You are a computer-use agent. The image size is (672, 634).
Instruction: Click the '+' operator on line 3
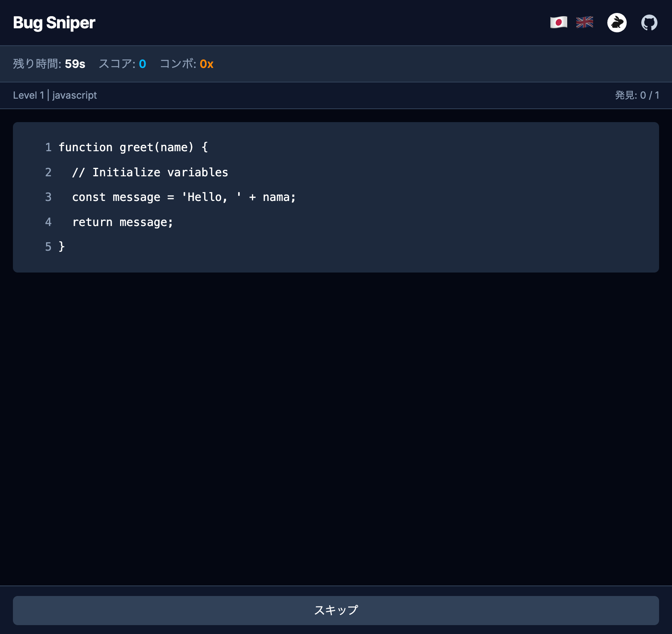pyautogui.click(x=253, y=197)
